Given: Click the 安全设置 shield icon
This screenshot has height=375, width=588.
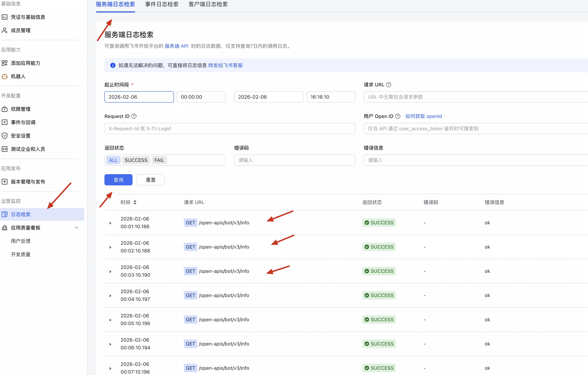Looking at the screenshot, I should 5,136.
